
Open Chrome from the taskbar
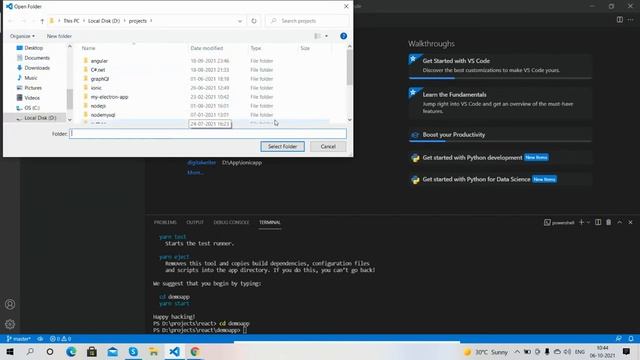195,351
